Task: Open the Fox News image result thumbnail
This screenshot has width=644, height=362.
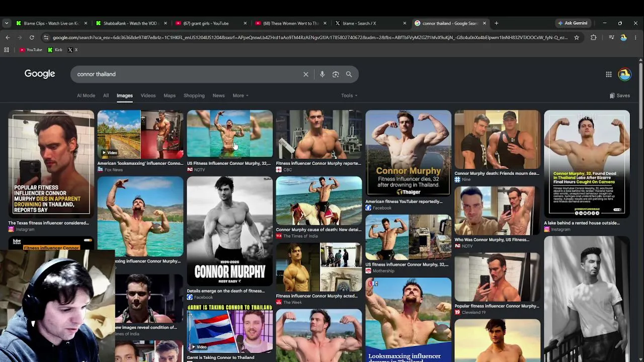Action: point(140,134)
